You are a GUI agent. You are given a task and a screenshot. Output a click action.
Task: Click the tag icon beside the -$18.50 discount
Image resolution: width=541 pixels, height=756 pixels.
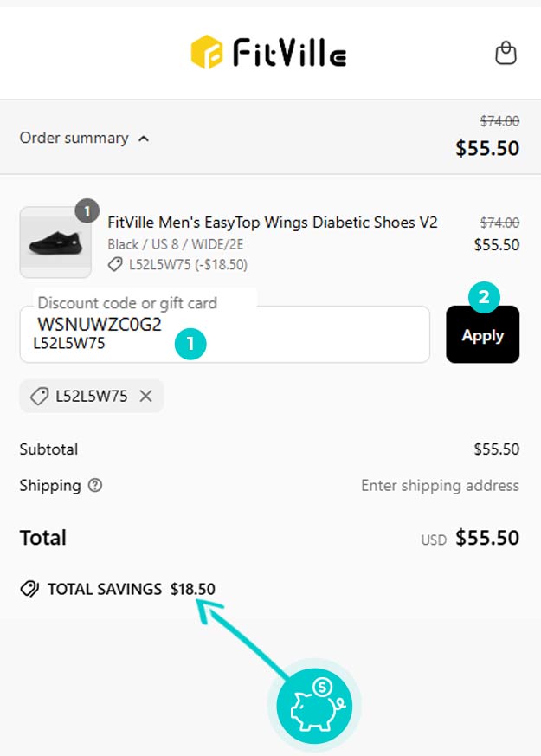click(115, 265)
